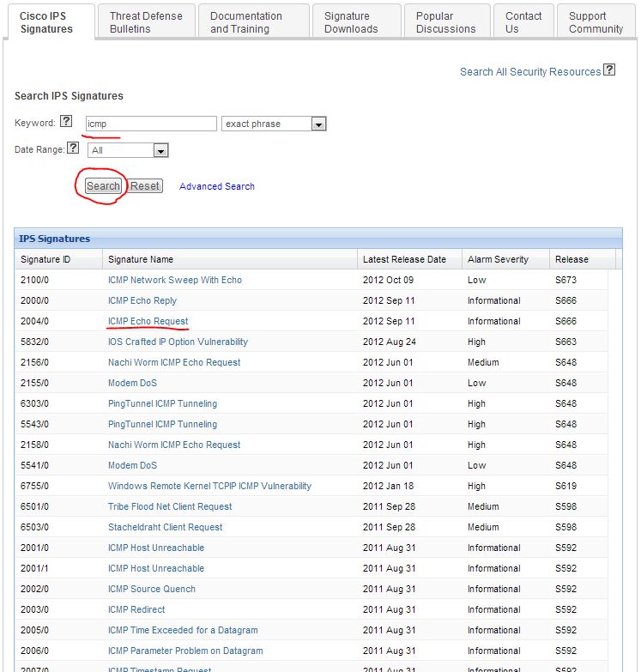The width and height of the screenshot is (641, 672).
Task: Open the Date Range All dropdown
Action: (x=128, y=150)
